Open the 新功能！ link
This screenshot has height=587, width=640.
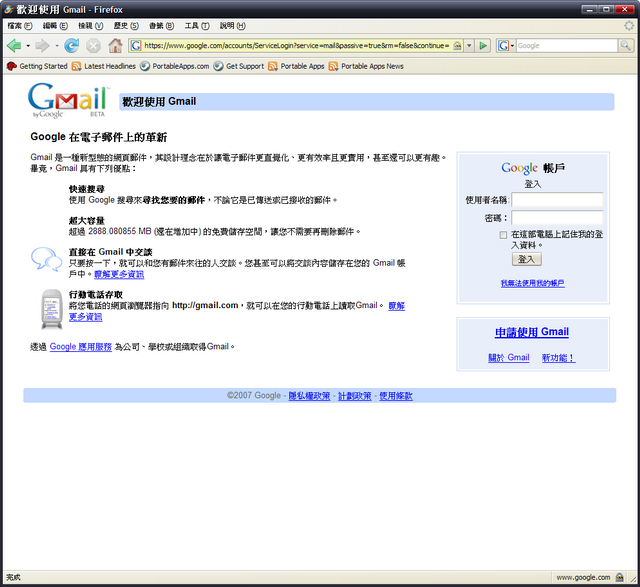pyautogui.click(x=558, y=358)
